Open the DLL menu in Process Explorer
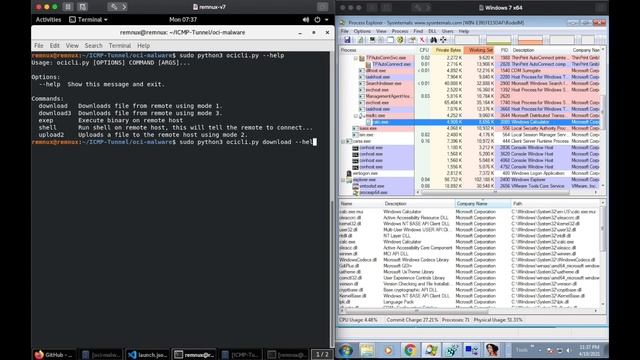640x360 pixels. [x=432, y=31]
